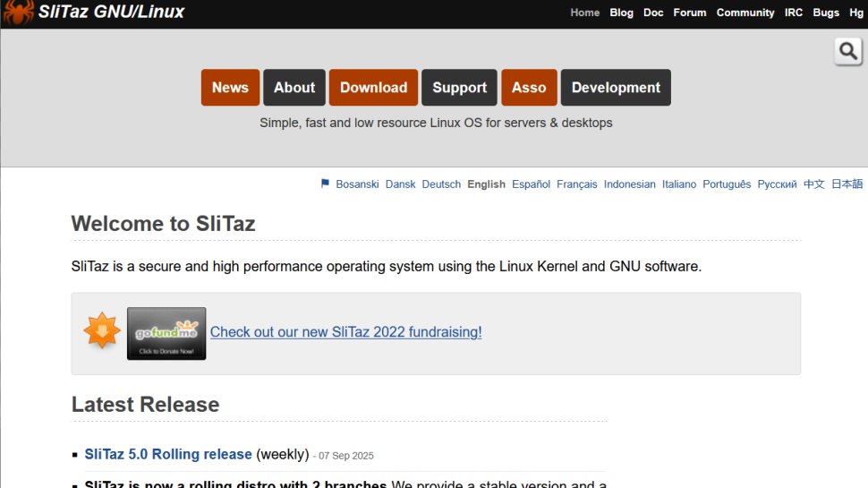Click the Welcome to SliTaz heading
The width and height of the screenshot is (868, 488).
coord(163,224)
